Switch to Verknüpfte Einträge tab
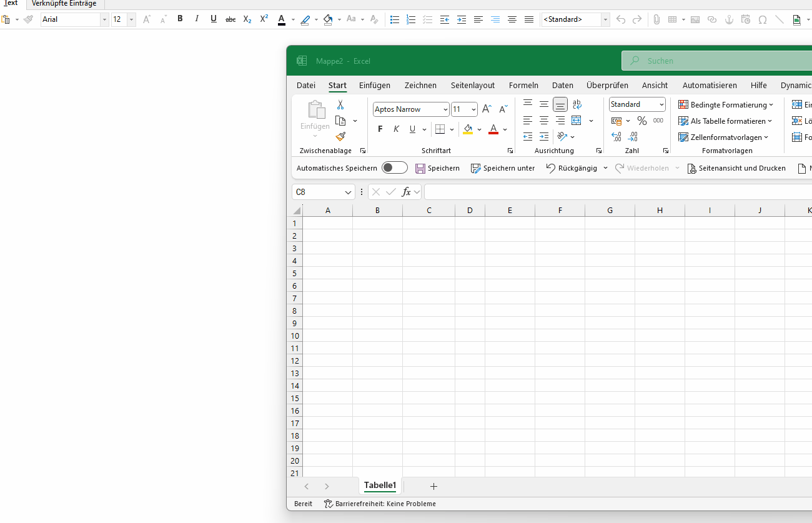 pos(64,4)
